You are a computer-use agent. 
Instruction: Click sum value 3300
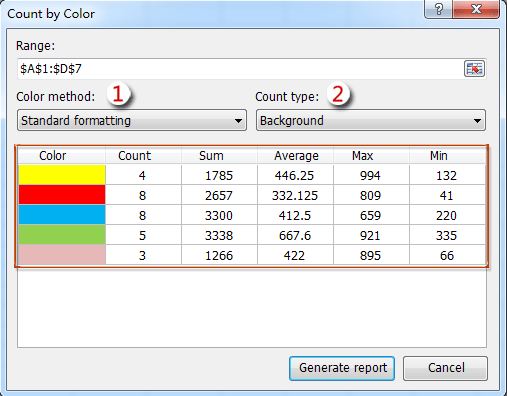(219, 216)
